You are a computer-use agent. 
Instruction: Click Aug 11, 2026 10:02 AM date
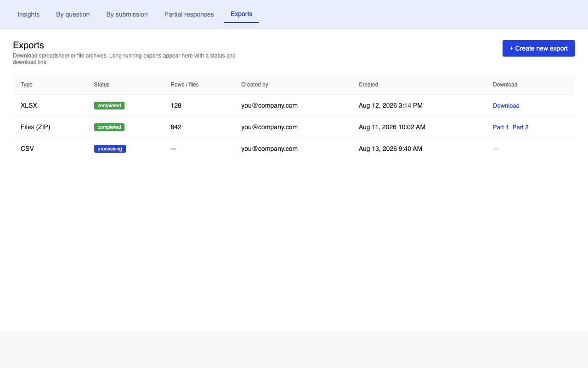(x=392, y=127)
